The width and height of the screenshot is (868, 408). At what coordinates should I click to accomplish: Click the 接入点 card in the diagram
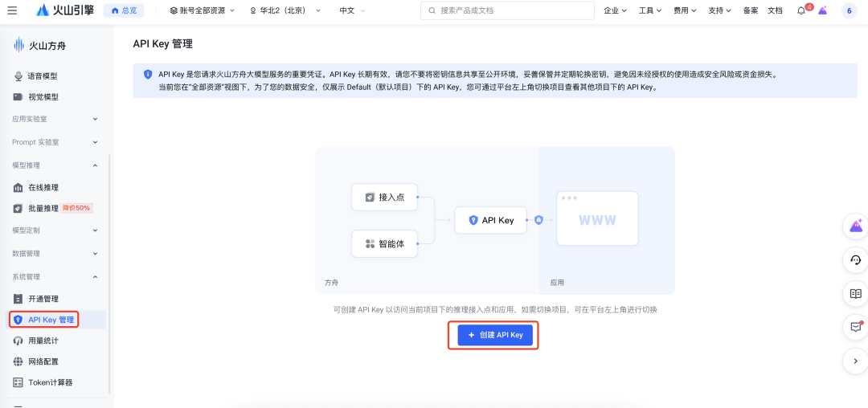[x=385, y=198]
